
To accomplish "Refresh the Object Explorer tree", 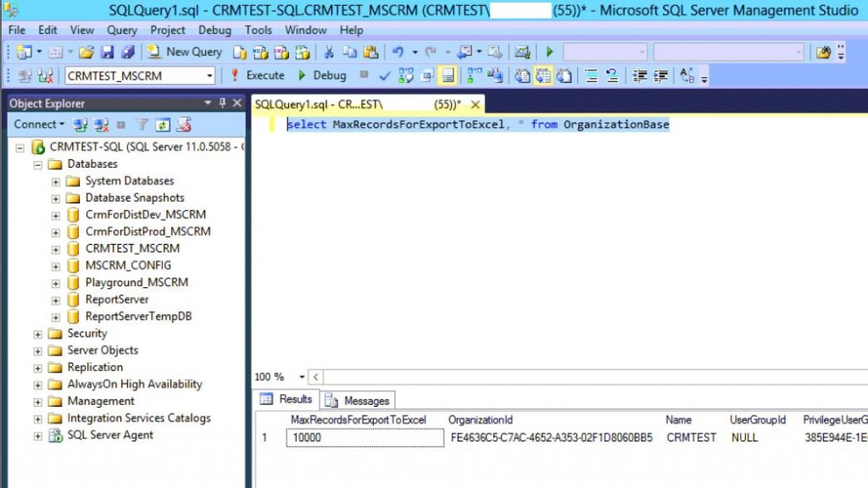I will click(163, 125).
